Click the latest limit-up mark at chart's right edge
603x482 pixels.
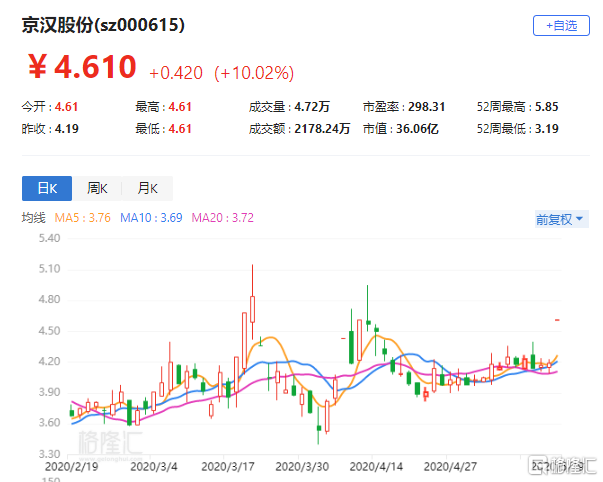click(557, 320)
